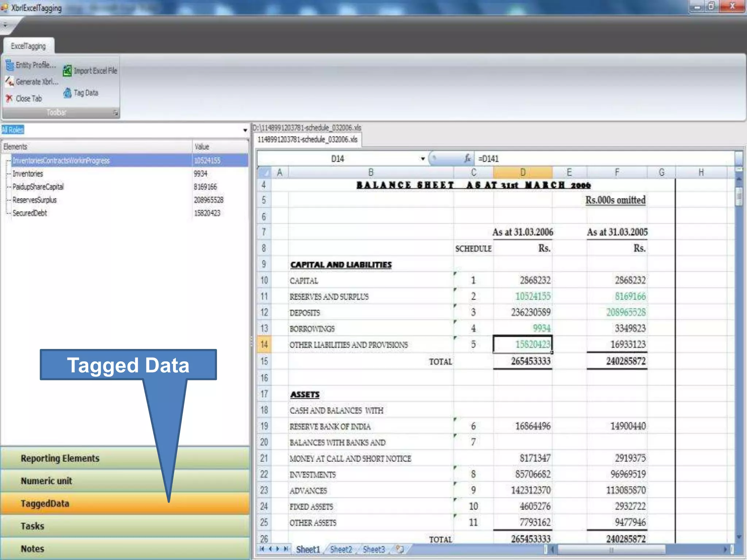Open the quick access toolbar customize arrow

point(5,25)
